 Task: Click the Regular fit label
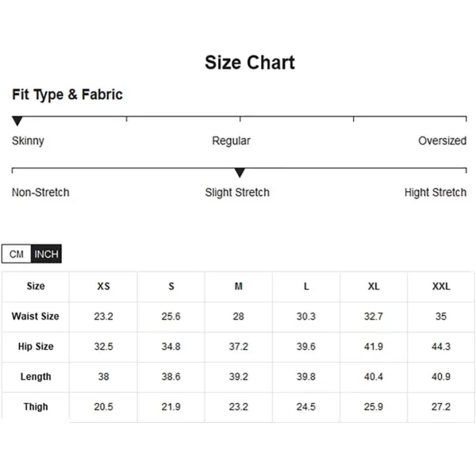[x=231, y=141]
